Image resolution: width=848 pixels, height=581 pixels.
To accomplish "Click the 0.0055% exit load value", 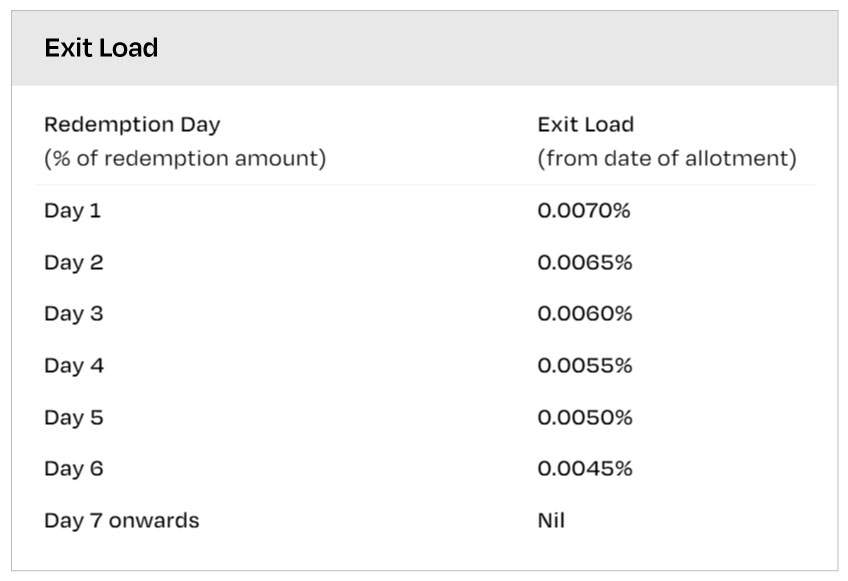I will (585, 366).
